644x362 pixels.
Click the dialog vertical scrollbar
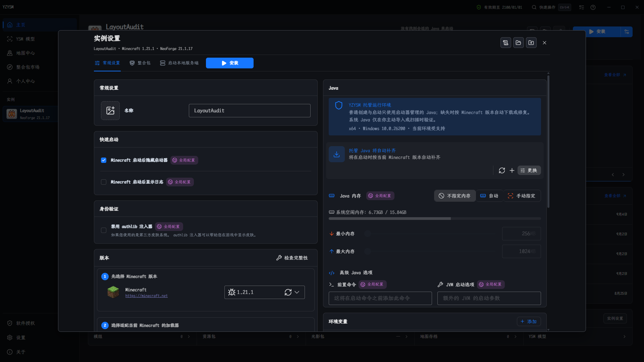point(548,141)
